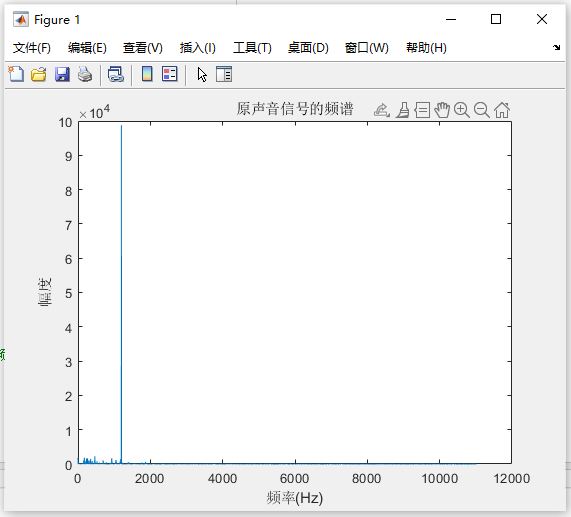
Task: Activate the Zoom Out magnifier on axes
Action: click(x=482, y=110)
